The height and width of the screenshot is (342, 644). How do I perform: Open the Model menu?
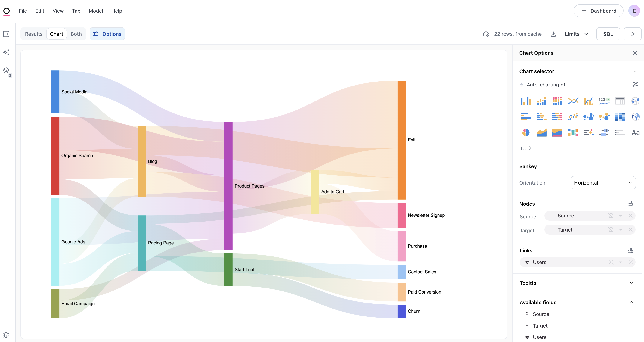click(96, 11)
